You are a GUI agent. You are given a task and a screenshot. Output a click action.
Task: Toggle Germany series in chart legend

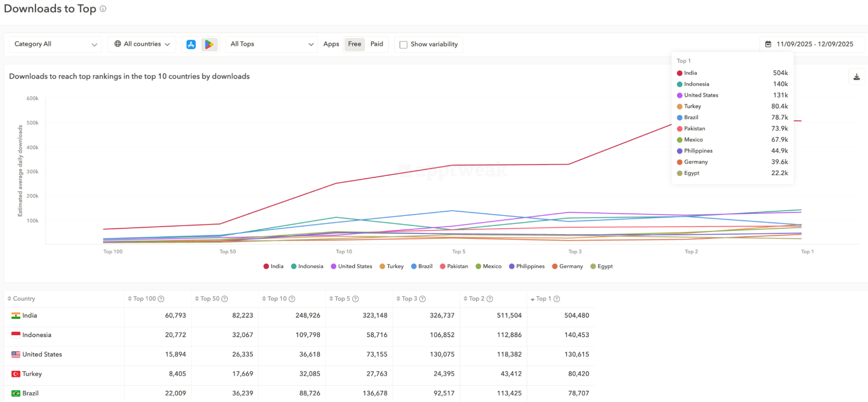coord(567,266)
